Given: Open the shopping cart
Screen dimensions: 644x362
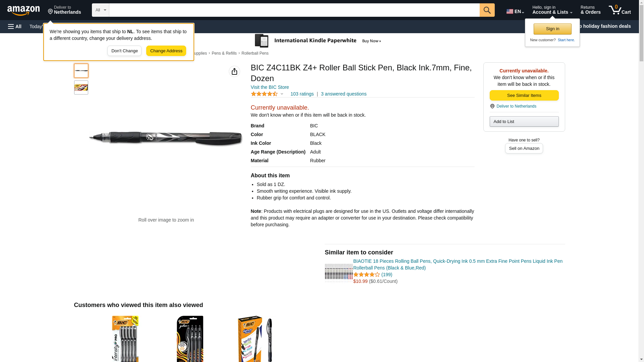Looking at the screenshot, I should point(620,10).
